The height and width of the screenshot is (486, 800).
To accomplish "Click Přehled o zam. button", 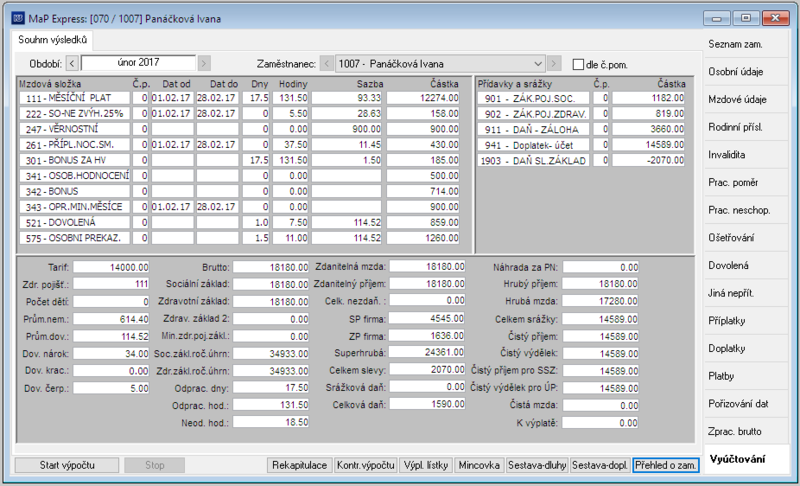I will [x=665, y=465].
